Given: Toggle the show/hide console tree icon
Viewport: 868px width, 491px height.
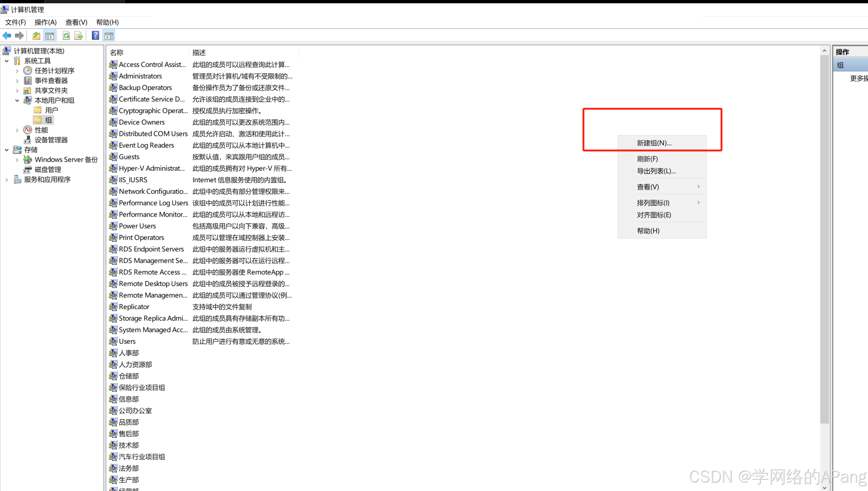Looking at the screenshot, I should point(49,36).
